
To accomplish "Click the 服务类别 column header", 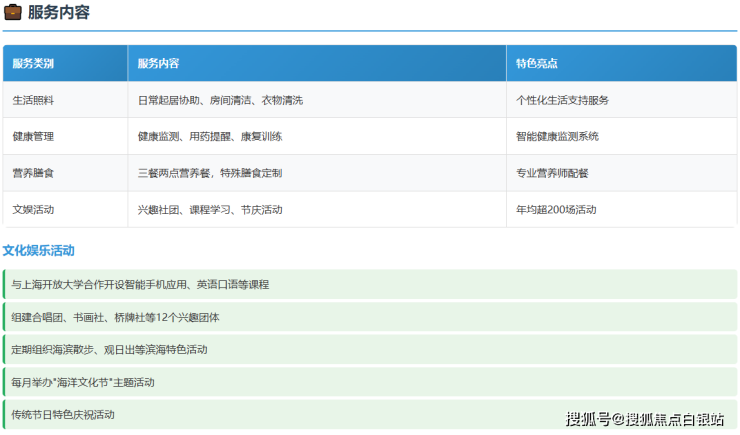I will pos(33,63).
